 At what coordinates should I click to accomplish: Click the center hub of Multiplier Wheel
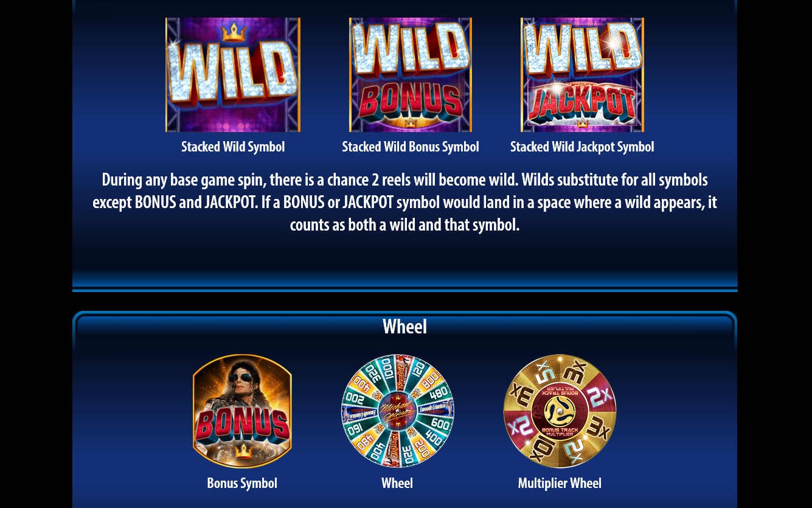click(x=560, y=411)
